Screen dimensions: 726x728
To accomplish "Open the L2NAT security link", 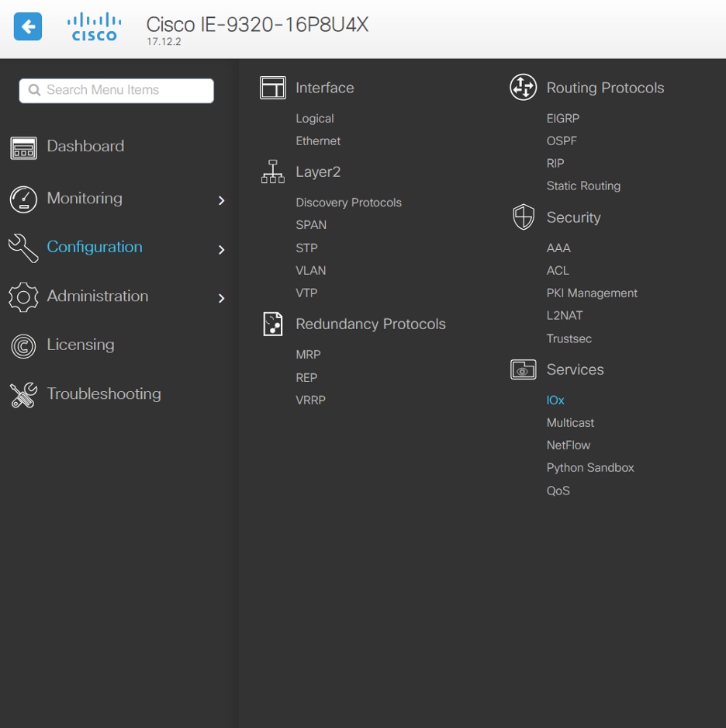I will point(565,316).
